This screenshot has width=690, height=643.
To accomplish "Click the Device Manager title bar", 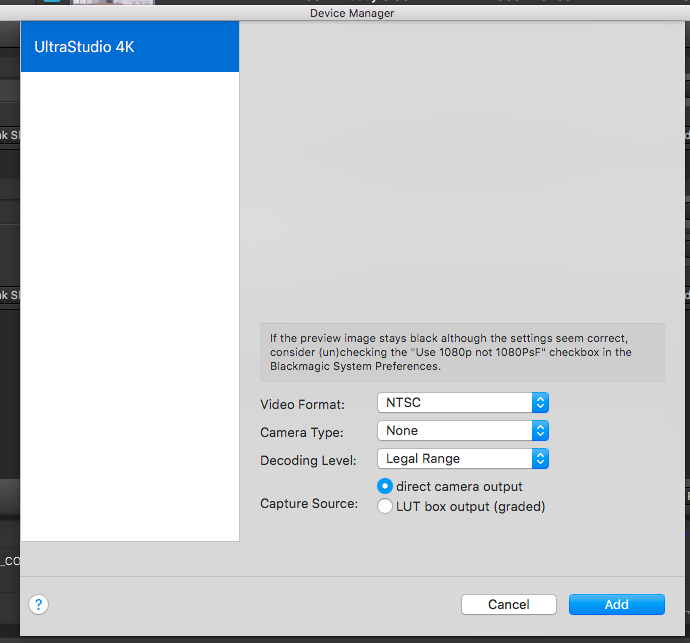I will pyautogui.click(x=353, y=13).
